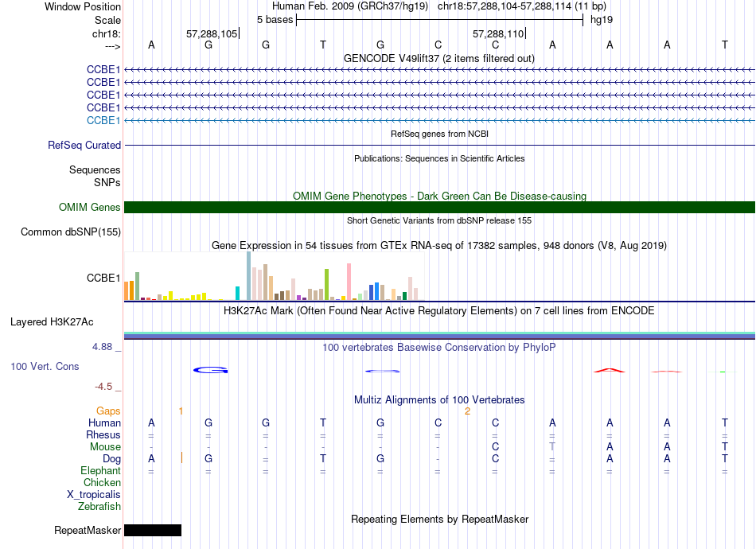The image size is (756, 549).
Task: Click the Zebrafish alignment row label
Action: pos(99,506)
